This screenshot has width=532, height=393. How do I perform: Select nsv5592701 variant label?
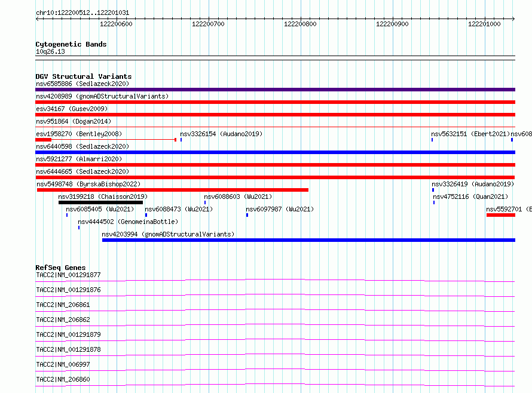509,209
